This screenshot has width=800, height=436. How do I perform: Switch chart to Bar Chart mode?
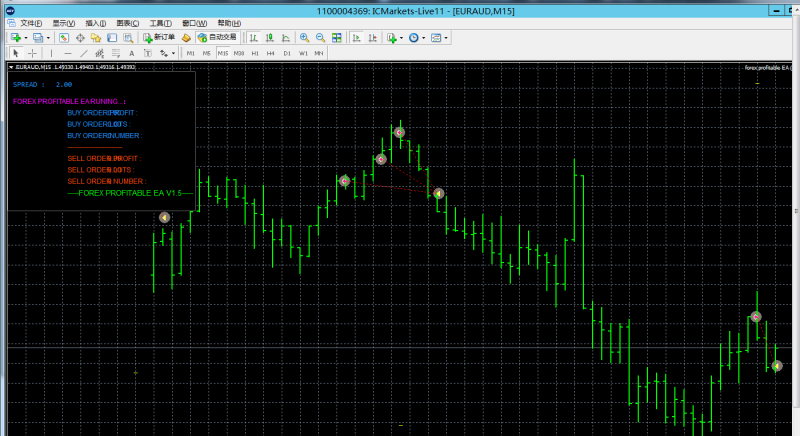(x=254, y=38)
